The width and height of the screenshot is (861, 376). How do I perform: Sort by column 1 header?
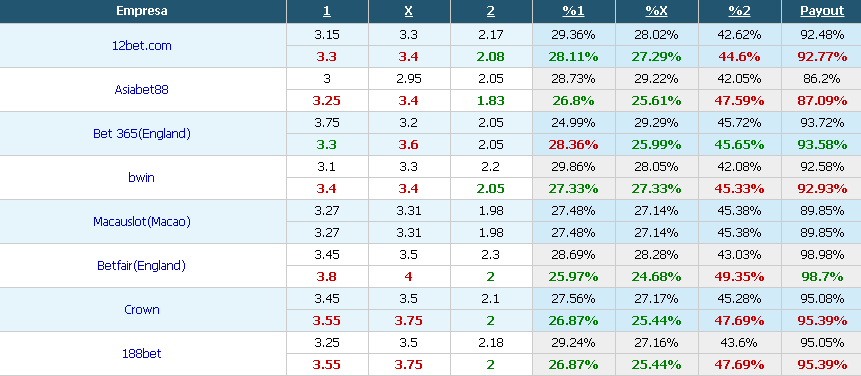327,11
